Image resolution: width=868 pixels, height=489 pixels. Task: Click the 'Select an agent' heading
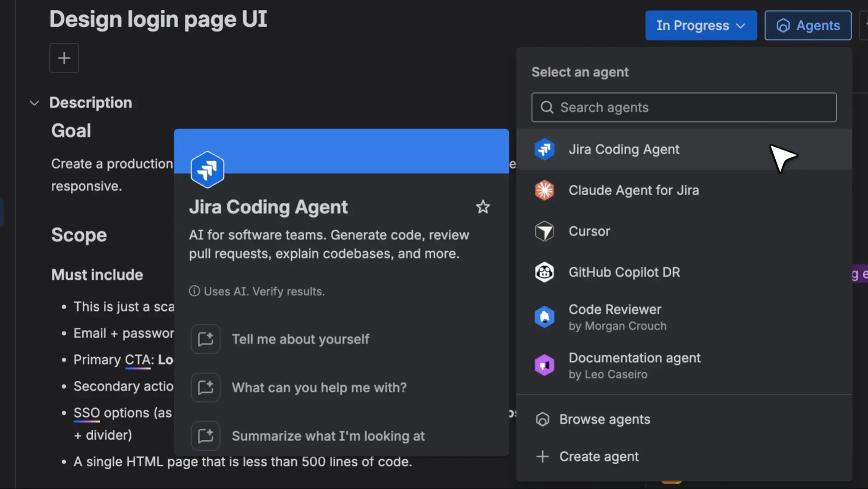point(580,72)
